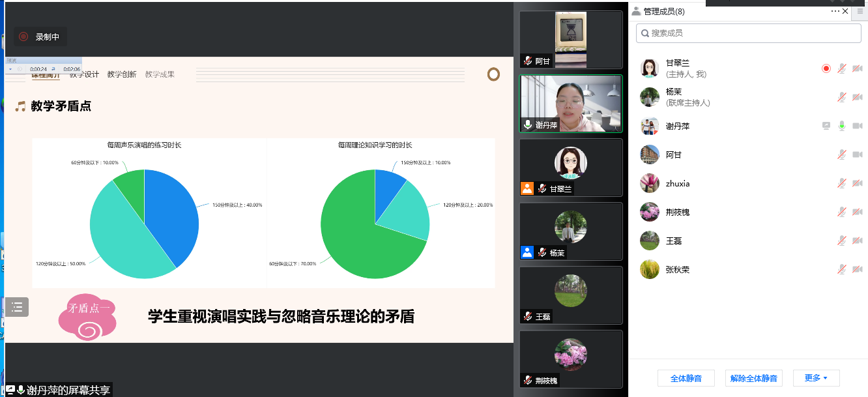The image size is (868, 397).
Task: Focus the 搜索成员 search field
Action: tap(748, 33)
